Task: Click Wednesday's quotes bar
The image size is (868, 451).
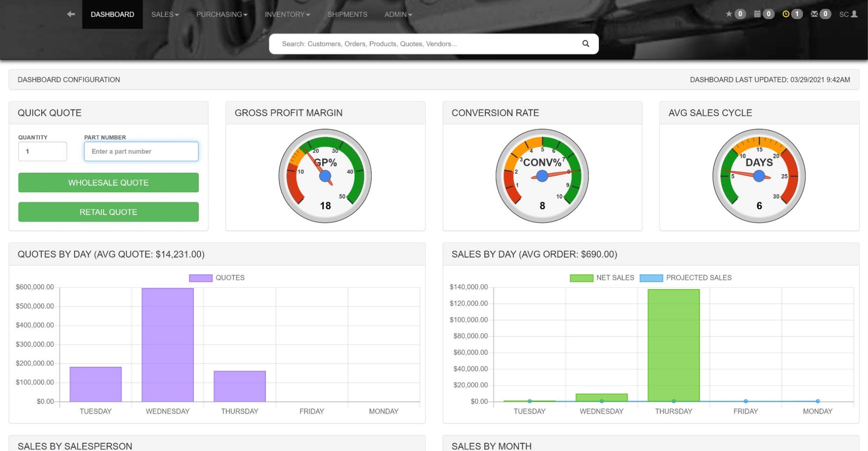Action: tap(168, 345)
